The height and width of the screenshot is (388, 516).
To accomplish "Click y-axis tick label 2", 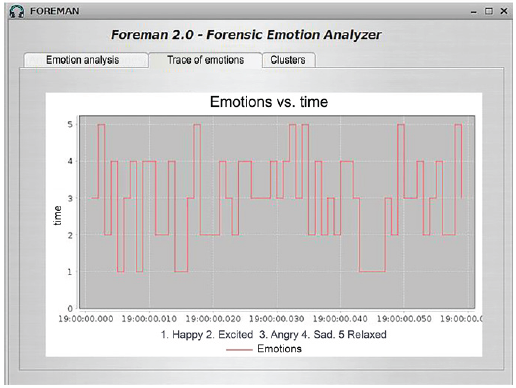I will click(x=70, y=235).
